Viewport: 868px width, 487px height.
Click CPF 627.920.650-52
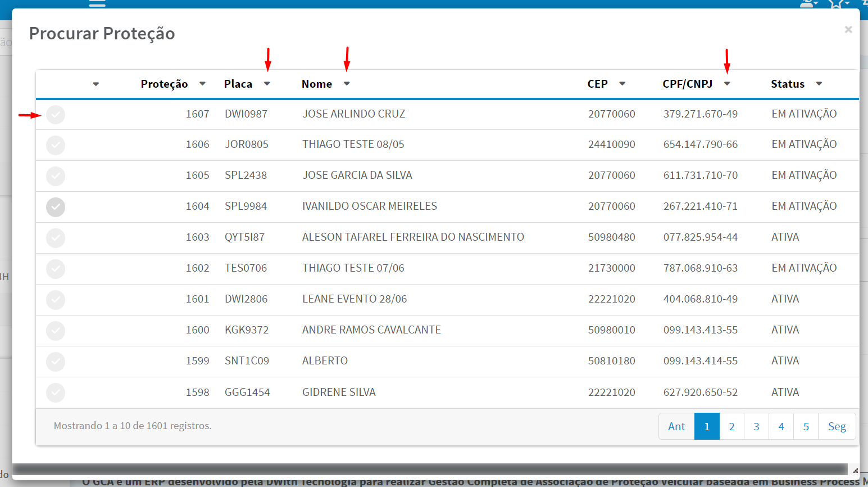[701, 393]
